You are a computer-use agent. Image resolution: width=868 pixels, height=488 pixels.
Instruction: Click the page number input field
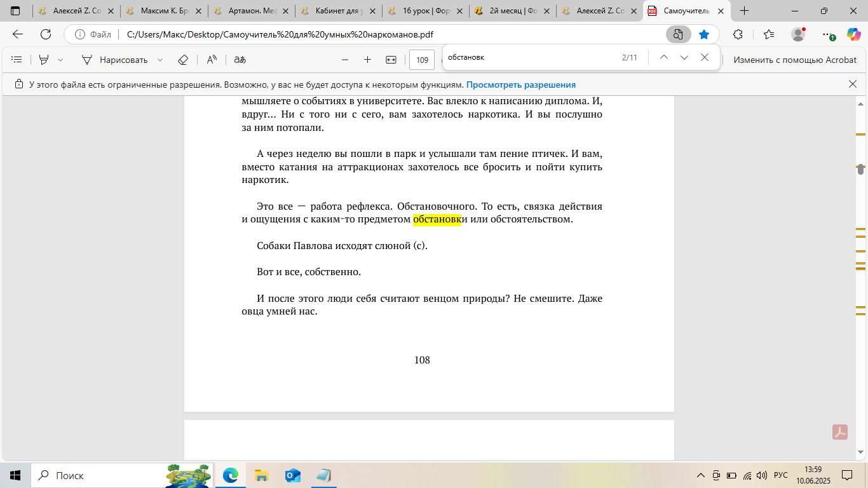pos(422,60)
